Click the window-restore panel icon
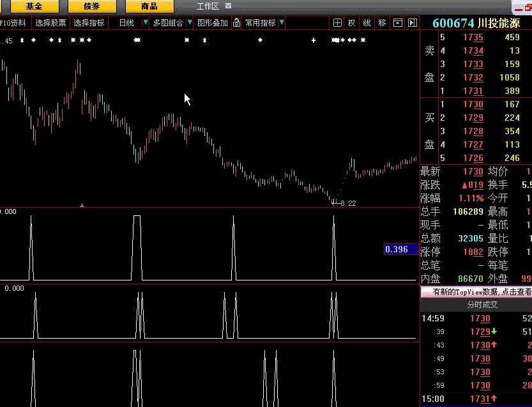 pyautogui.click(x=398, y=23)
